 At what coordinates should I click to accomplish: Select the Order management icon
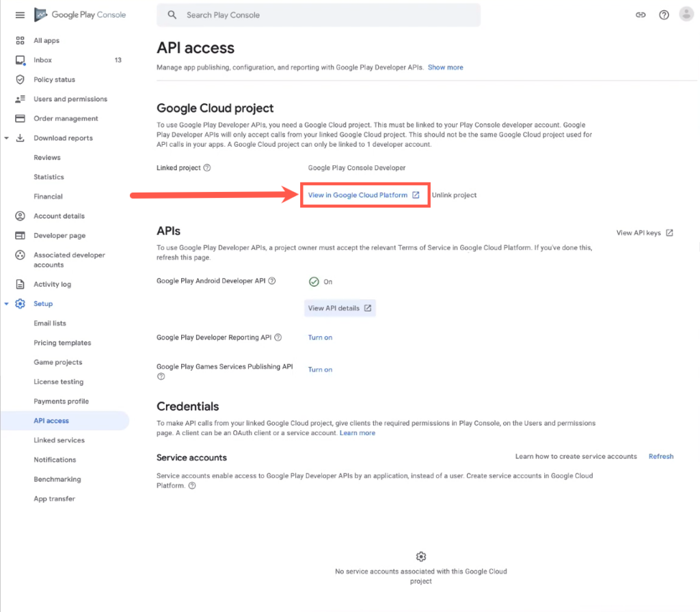pyautogui.click(x=21, y=118)
